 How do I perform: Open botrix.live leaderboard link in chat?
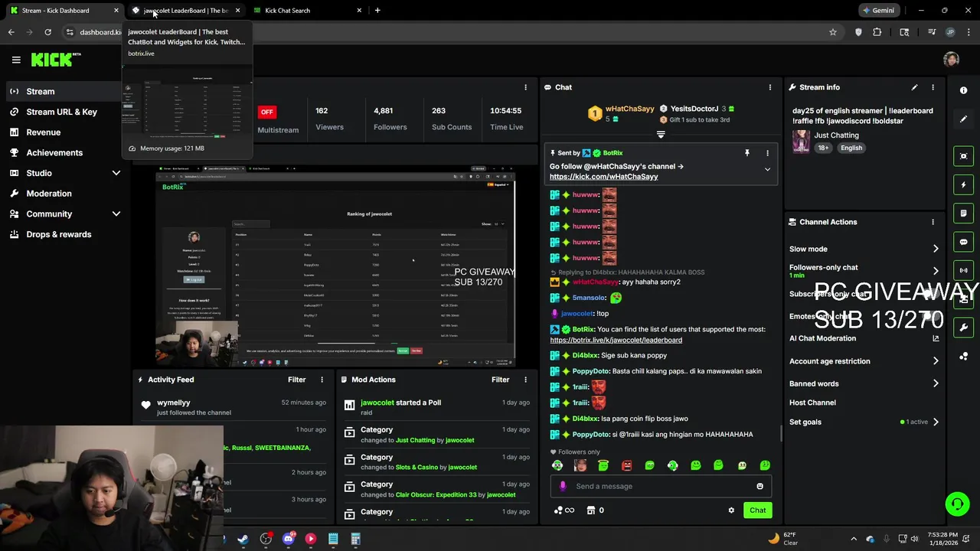tap(616, 340)
